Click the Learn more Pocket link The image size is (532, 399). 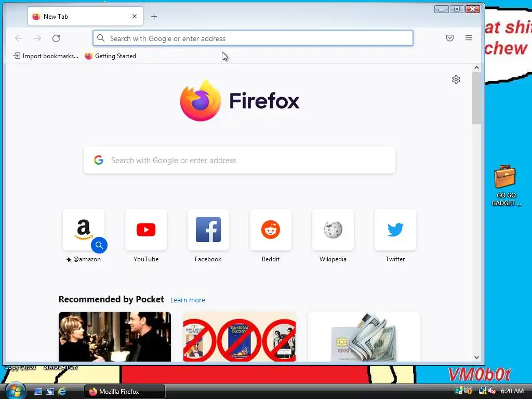click(x=188, y=300)
